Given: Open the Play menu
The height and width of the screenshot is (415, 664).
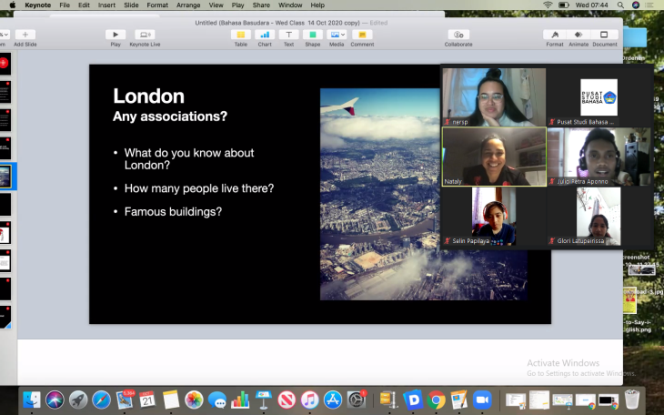Looking at the screenshot, I should tap(238, 5).
